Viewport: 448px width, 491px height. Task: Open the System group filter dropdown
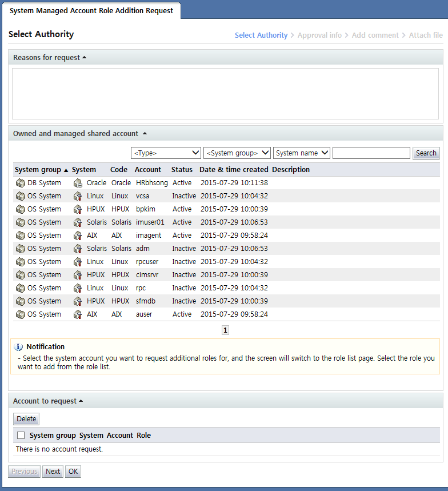[237, 153]
